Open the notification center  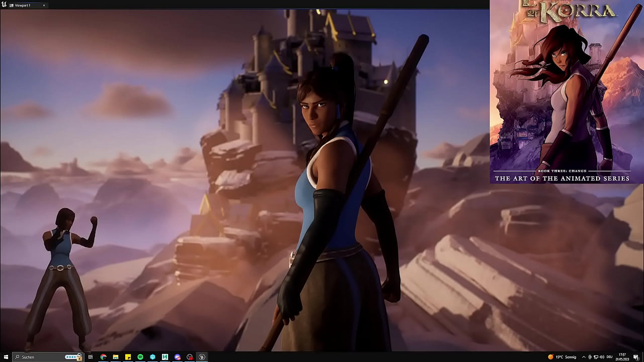coord(636,357)
